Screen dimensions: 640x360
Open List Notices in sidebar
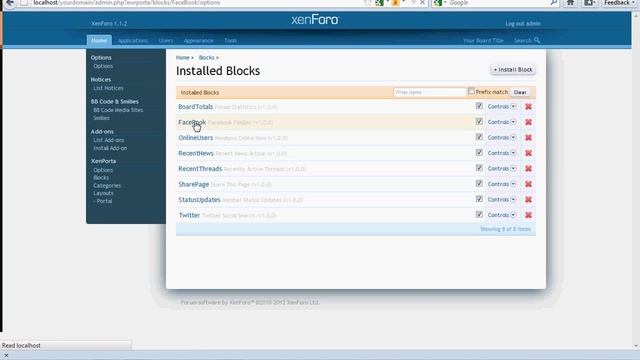pos(108,88)
